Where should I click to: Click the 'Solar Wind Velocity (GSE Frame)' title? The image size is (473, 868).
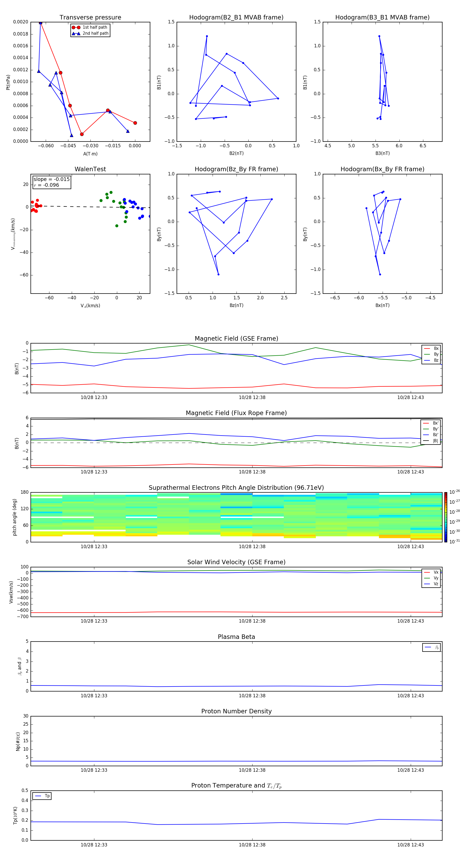click(236, 562)
